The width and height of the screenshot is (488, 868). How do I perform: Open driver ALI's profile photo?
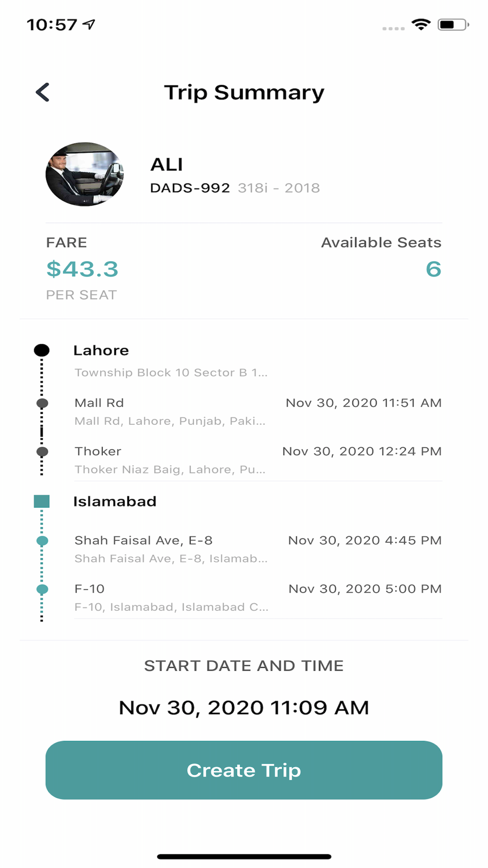coord(84,174)
